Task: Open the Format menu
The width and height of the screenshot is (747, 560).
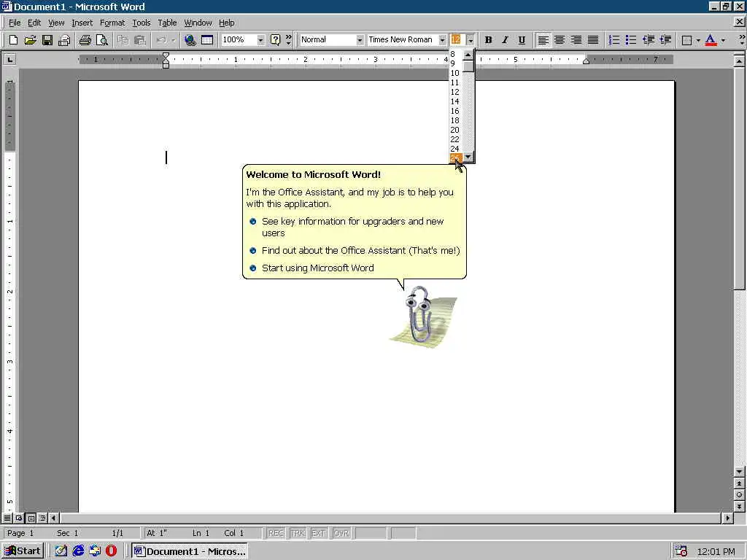Action: [x=112, y=23]
